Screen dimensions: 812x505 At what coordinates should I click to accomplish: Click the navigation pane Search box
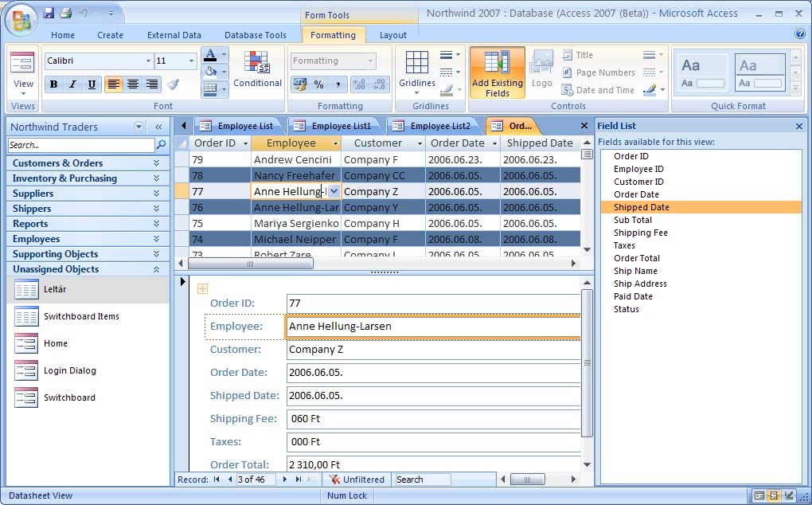[x=80, y=145]
